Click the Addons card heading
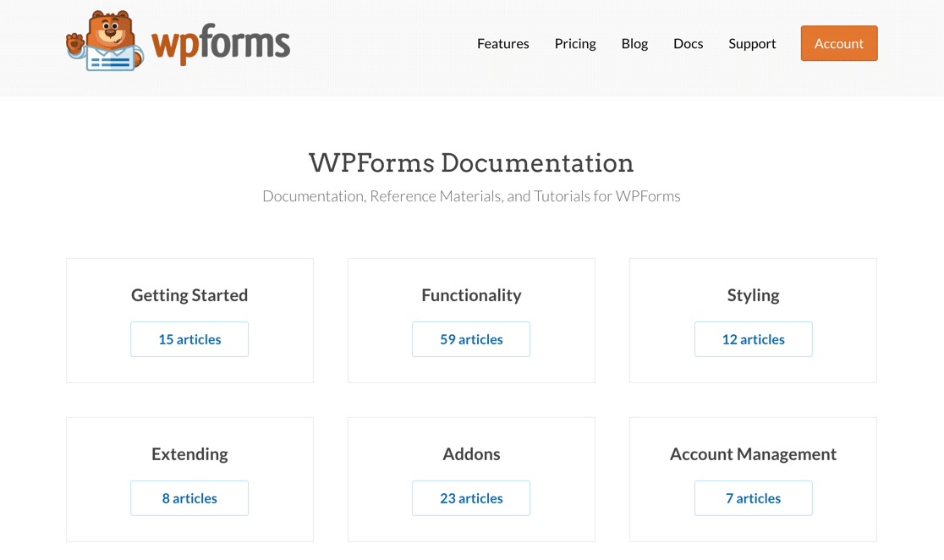The height and width of the screenshot is (560, 944). click(x=471, y=454)
